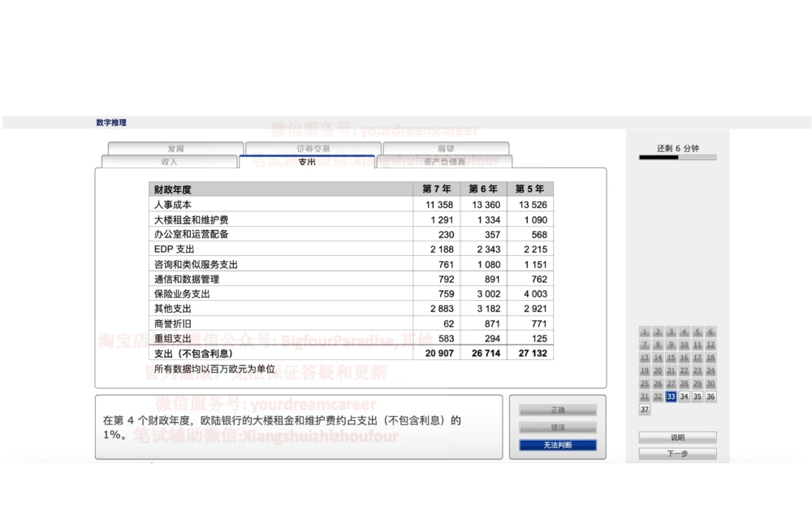Image resolution: width=812 pixels, height=508 pixels.
Task: Open question 6
Action: [x=709, y=332]
